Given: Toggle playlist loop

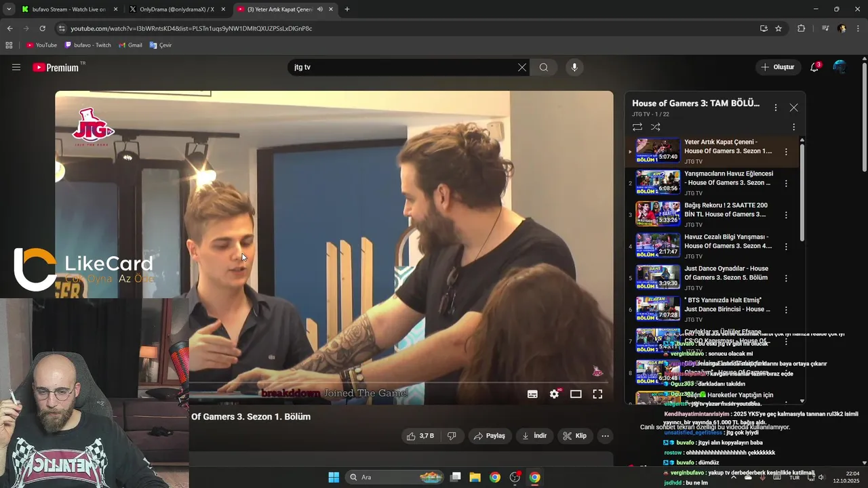Looking at the screenshot, I should tap(637, 127).
